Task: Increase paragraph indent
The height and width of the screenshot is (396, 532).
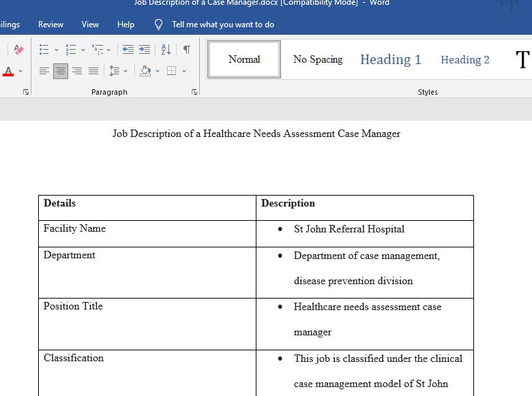Action: click(x=145, y=50)
